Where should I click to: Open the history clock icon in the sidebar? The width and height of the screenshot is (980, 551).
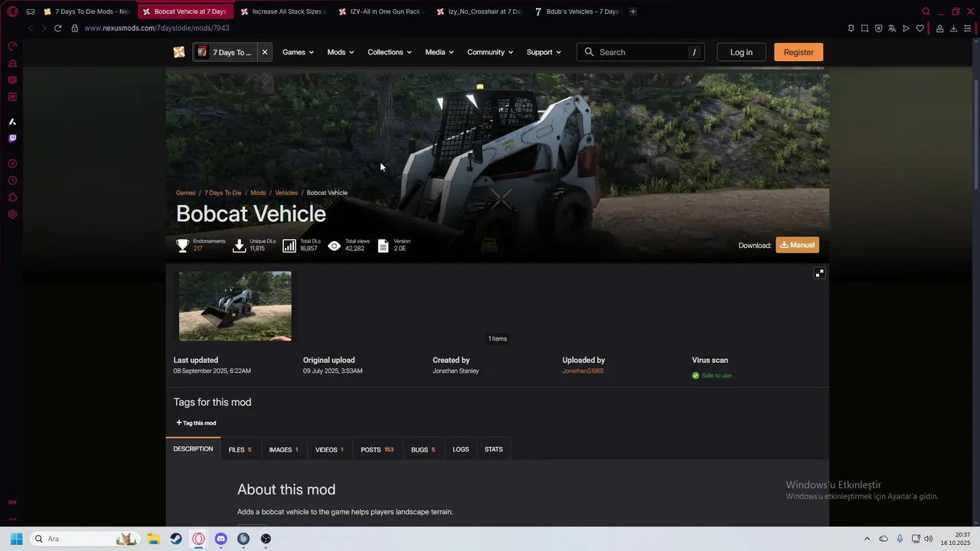12,181
